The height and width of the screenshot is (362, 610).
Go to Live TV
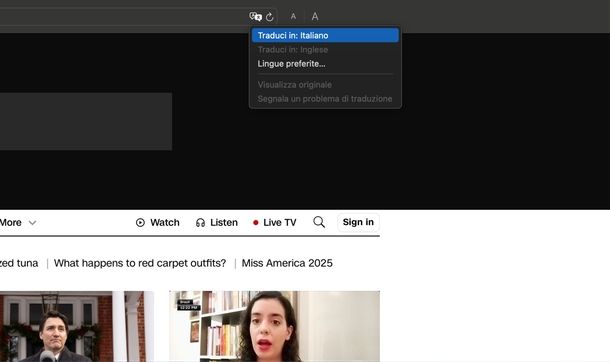pyautogui.click(x=274, y=222)
